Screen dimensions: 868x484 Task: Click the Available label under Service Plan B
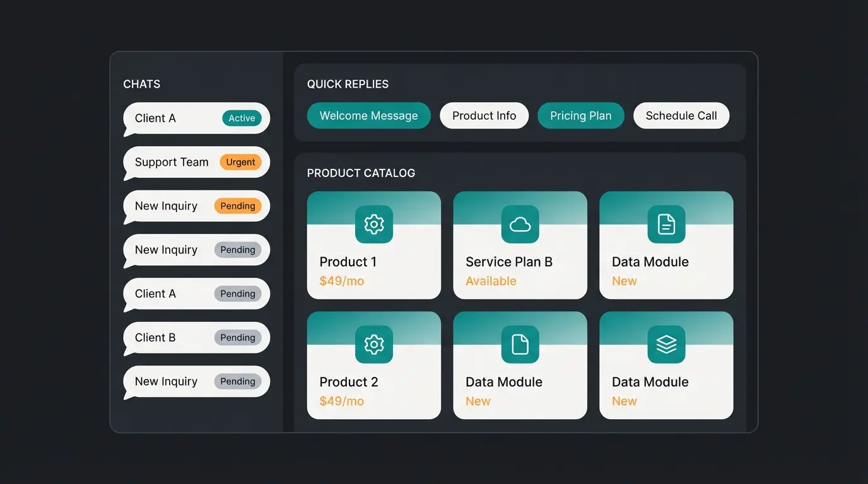[x=491, y=281]
